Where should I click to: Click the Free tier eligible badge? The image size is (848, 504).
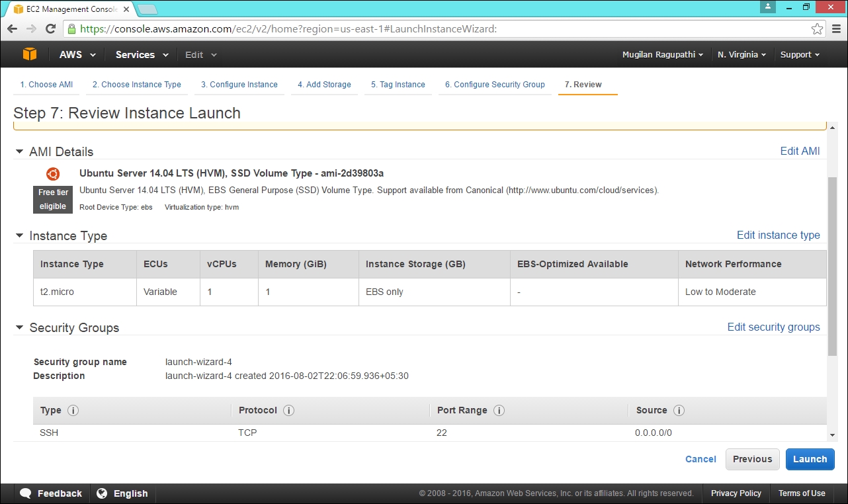53,199
